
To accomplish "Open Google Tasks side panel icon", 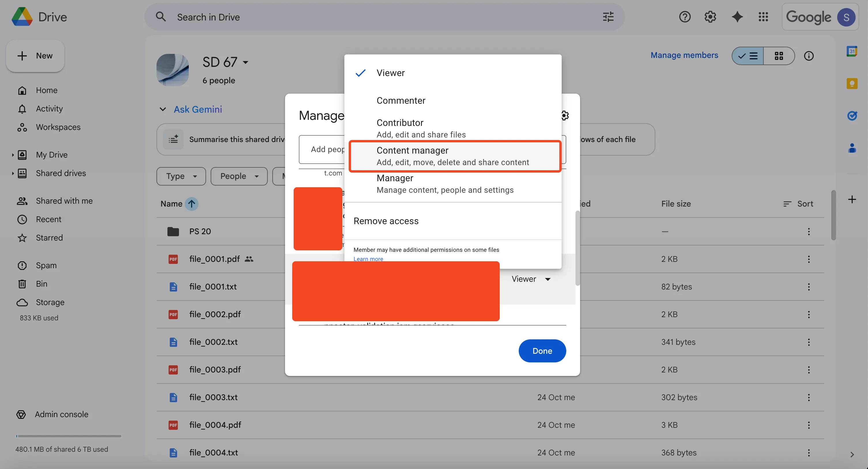I will (x=852, y=116).
